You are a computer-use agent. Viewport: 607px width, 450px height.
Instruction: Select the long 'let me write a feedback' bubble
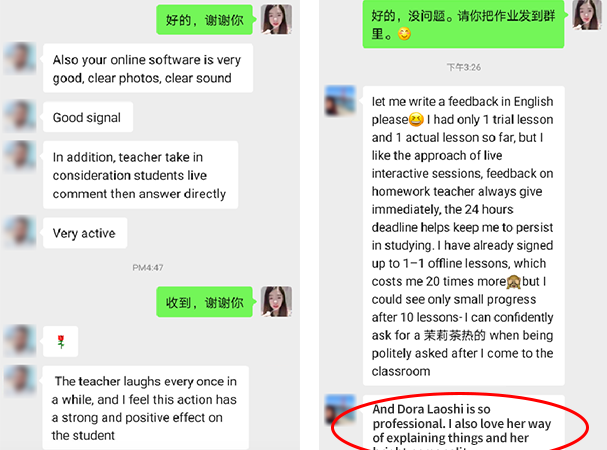pos(463,236)
